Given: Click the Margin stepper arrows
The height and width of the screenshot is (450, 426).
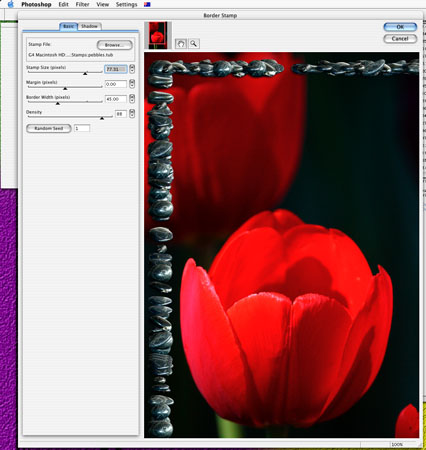Looking at the screenshot, I should coord(132,84).
